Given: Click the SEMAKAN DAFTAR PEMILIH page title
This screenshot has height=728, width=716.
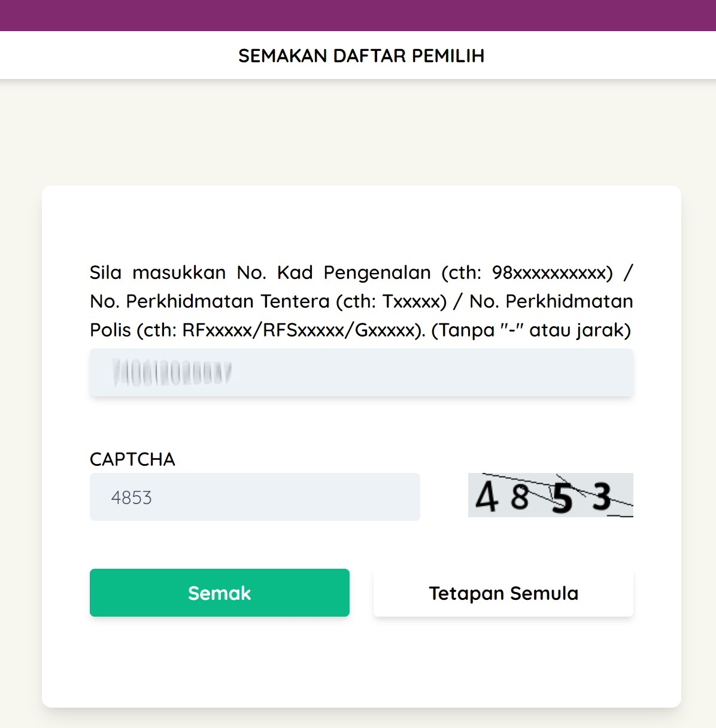Looking at the screenshot, I should point(362,55).
